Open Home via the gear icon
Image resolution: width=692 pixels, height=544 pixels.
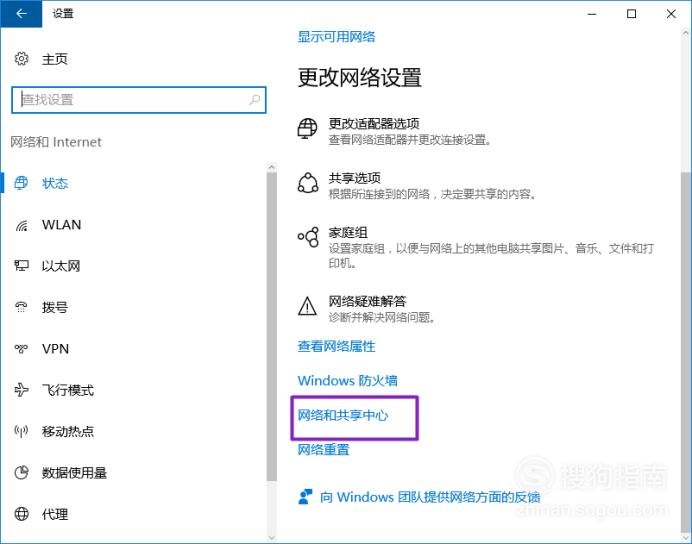tap(21, 59)
